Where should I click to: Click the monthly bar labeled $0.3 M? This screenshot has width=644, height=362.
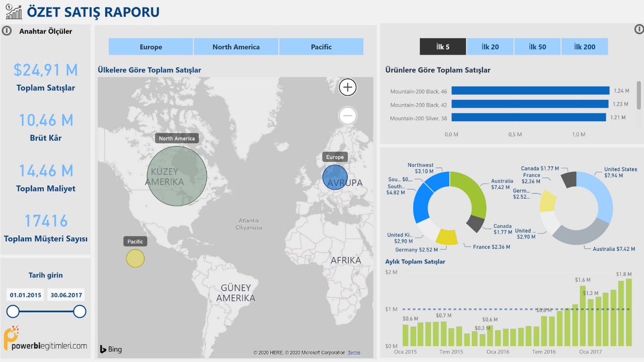tap(482, 340)
